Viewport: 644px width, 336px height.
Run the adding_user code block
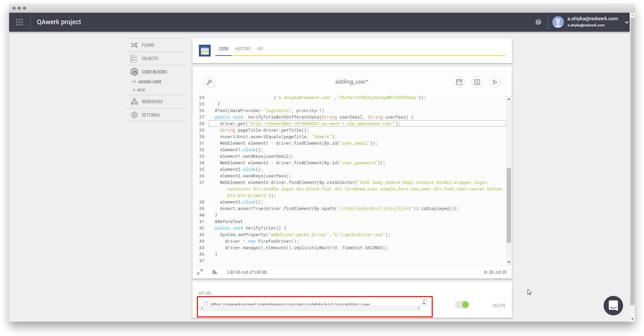(x=495, y=82)
